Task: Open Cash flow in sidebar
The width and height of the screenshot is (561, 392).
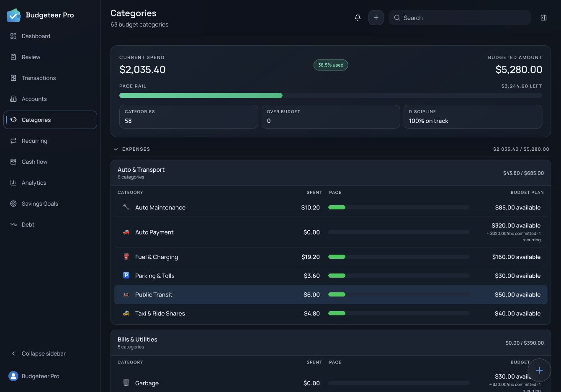Action: point(50,162)
